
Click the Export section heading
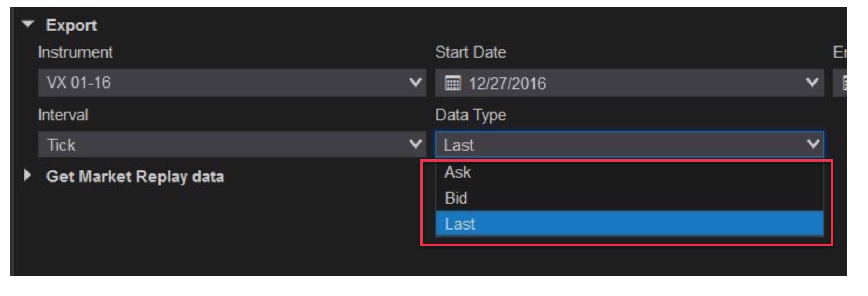coord(71,25)
